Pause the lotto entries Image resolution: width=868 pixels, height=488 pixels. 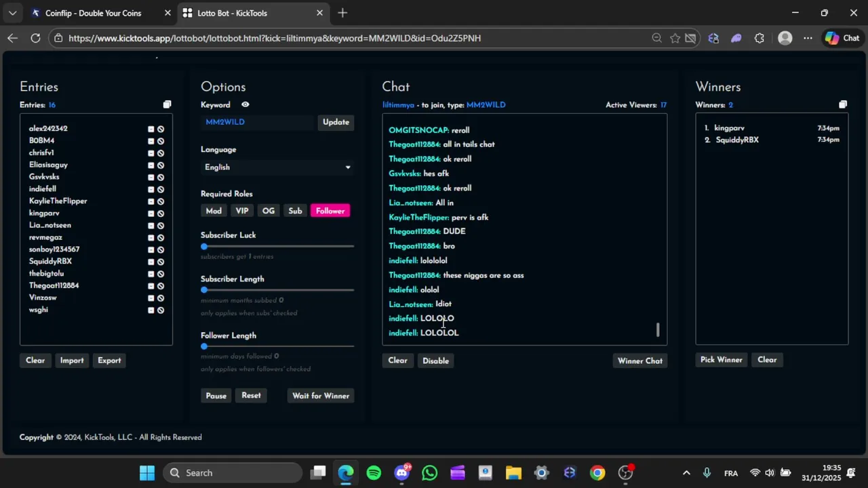[216, 396]
